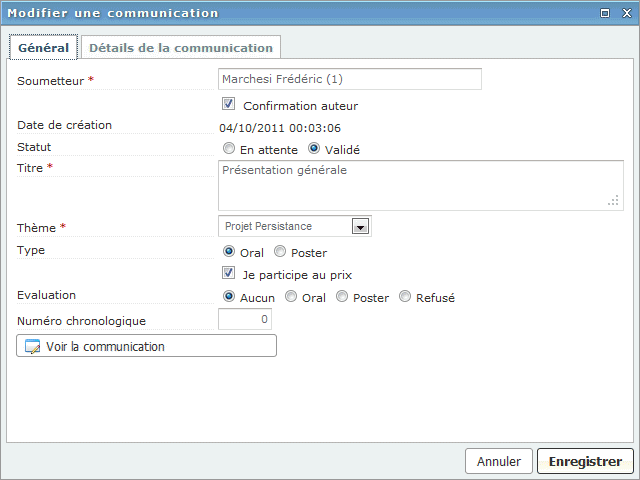Select the En attente status radio
640x480 pixels.
pos(229,148)
